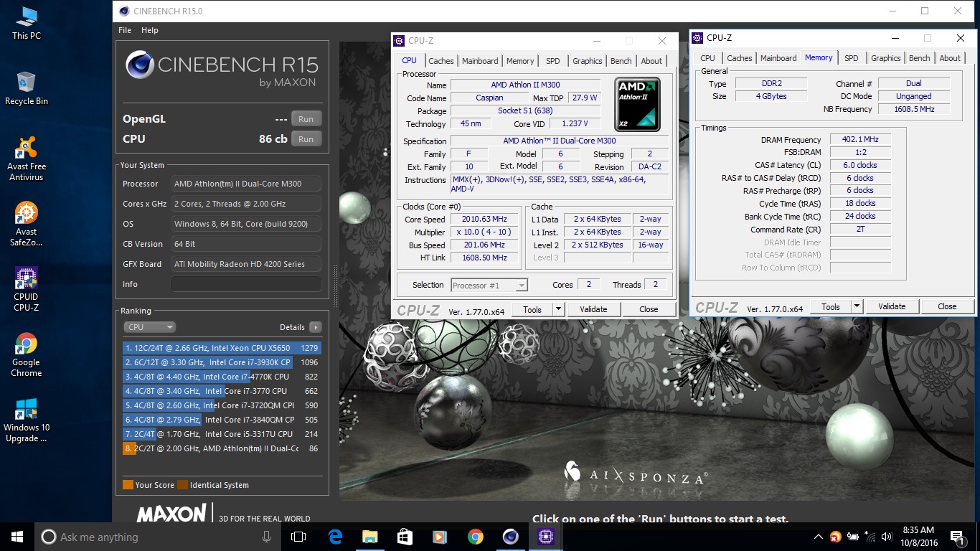The height and width of the screenshot is (551, 980).
Task: Select the AMD Athlon II ranking row
Action: point(221,448)
